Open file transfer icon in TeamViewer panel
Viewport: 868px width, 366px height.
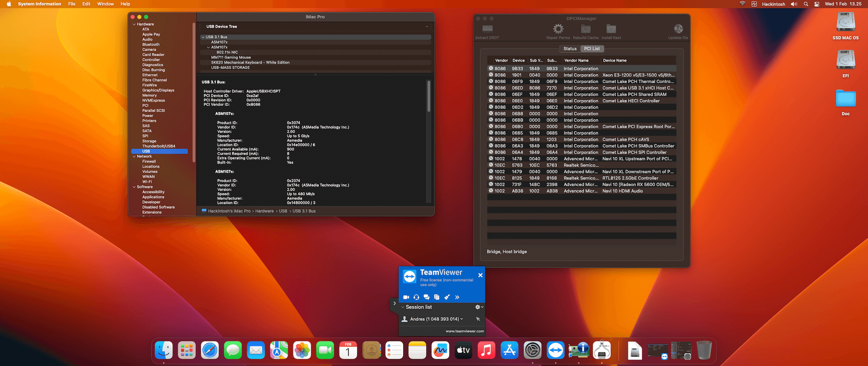click(437, 297)
